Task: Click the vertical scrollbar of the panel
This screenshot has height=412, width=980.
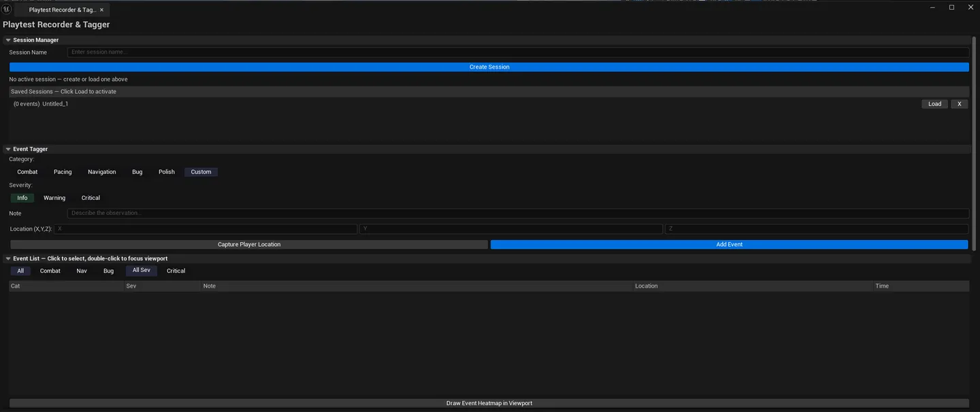Action: coord(975,143)
